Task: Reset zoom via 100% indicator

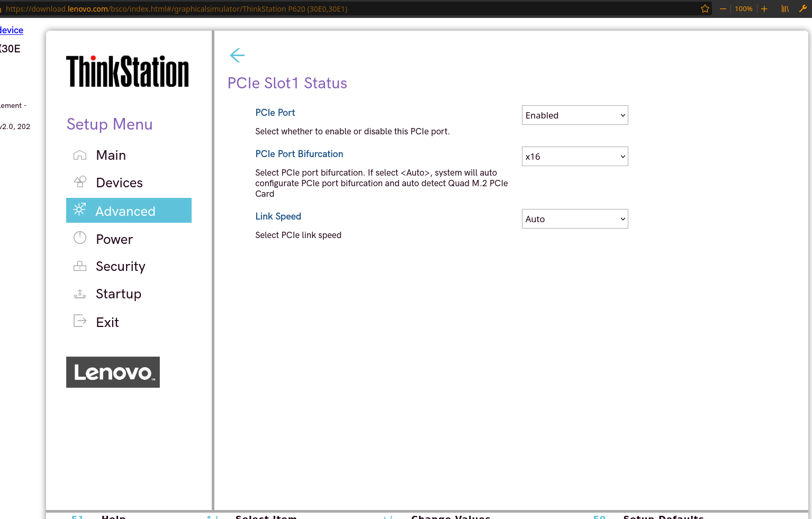Action: coord(744,8)
